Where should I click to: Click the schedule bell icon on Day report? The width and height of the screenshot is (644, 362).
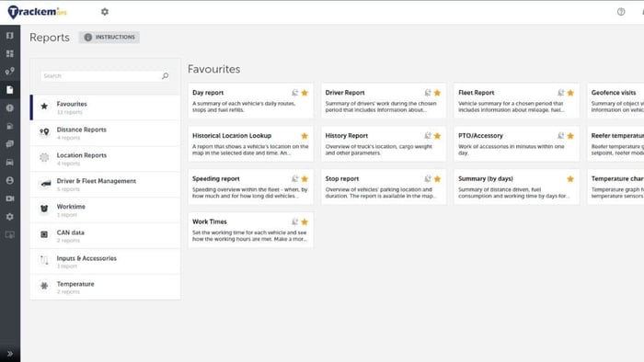(x=294, y=93)
